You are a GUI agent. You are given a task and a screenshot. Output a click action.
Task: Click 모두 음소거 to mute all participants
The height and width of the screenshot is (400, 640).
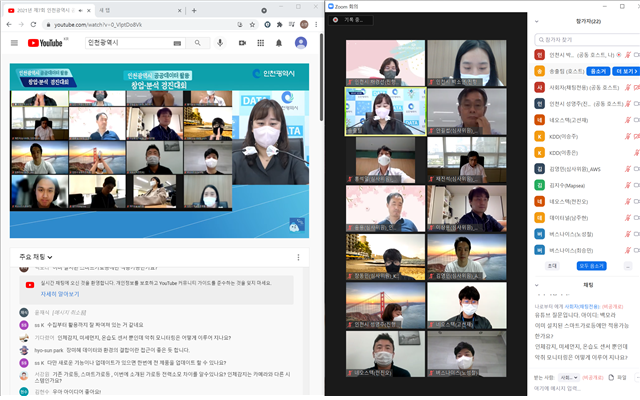[591, 266]
